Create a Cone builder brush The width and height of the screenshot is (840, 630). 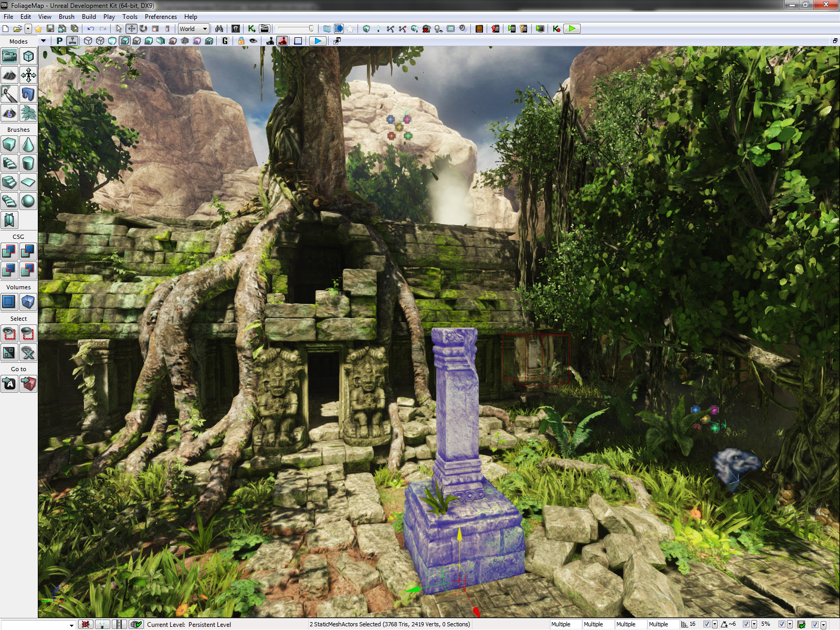click(x=28, y=144)
